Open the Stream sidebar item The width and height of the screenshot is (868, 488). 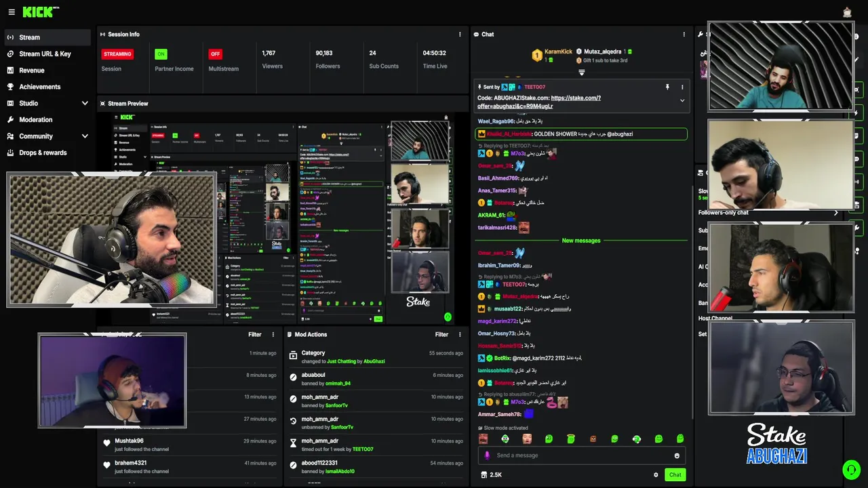[x=47, y=37]
